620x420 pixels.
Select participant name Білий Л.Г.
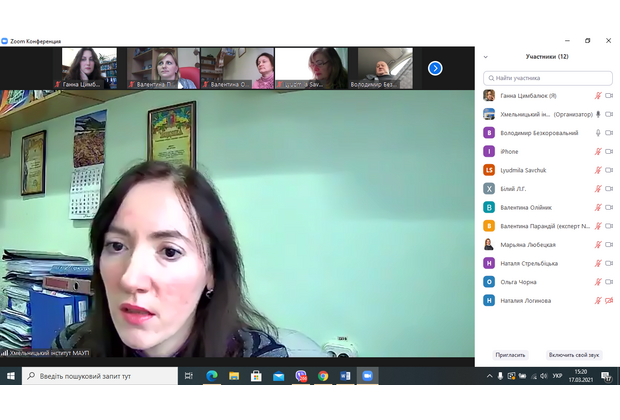tap(513, 189)
